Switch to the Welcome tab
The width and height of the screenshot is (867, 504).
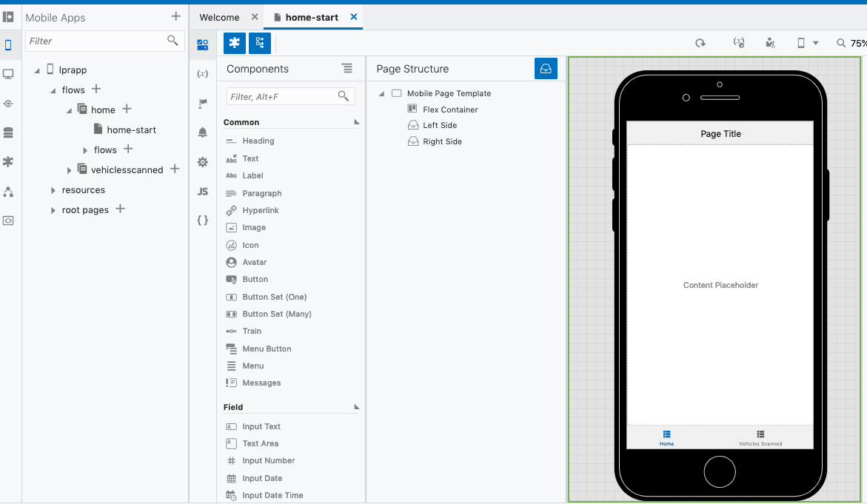coord(219,17)
